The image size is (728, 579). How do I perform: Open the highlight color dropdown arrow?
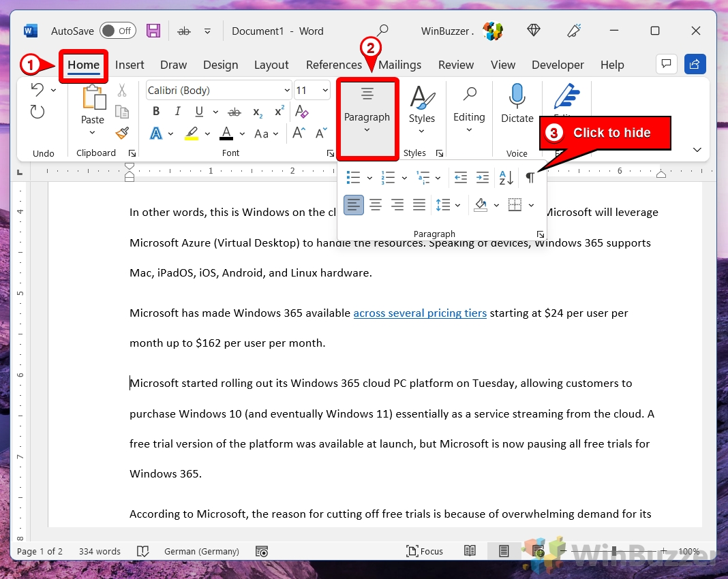(207, 134)
